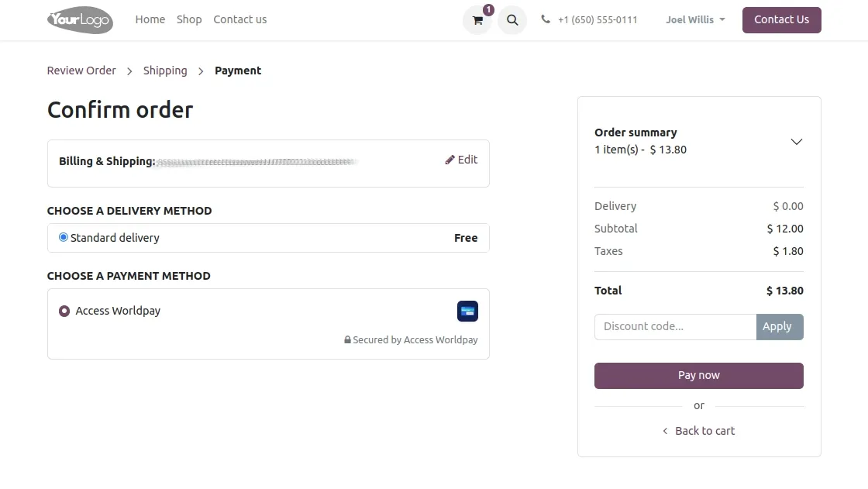Open the search icon

(x=511, y=20)
